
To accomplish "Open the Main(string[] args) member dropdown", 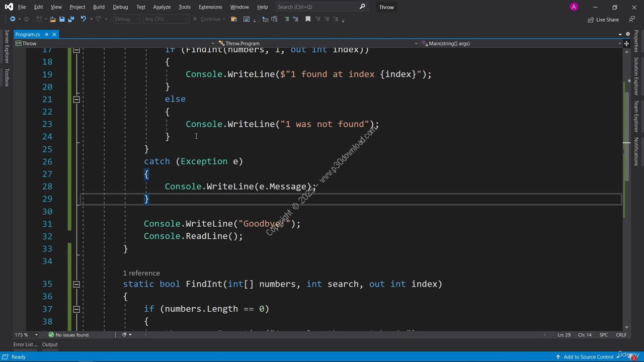I will point(521,44).
